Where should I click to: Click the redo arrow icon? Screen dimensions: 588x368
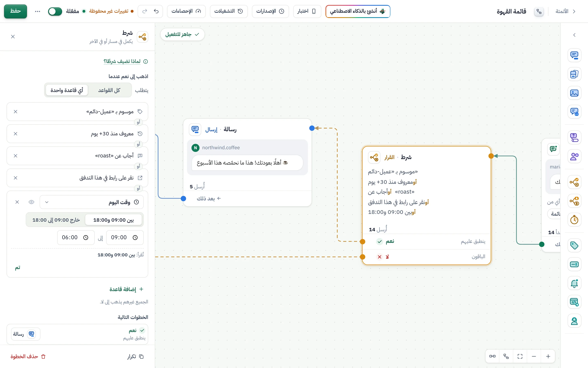coord(145,11)
